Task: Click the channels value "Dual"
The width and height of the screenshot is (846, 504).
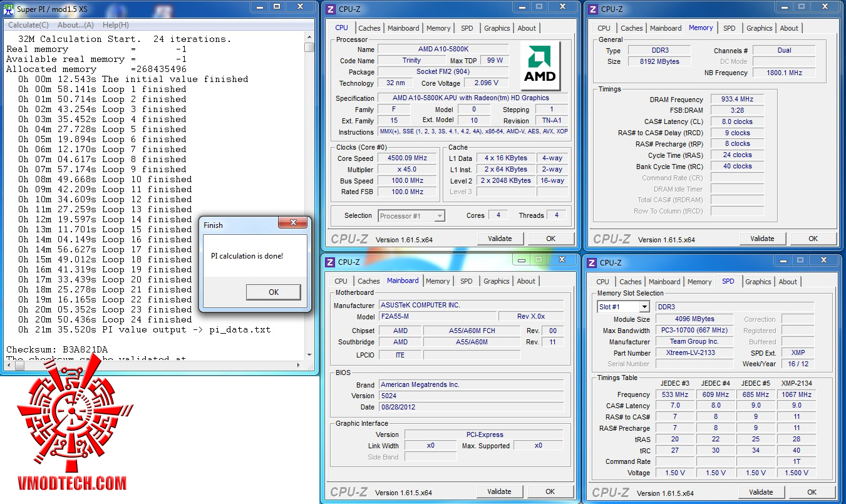Action: [x=784, y=50]
